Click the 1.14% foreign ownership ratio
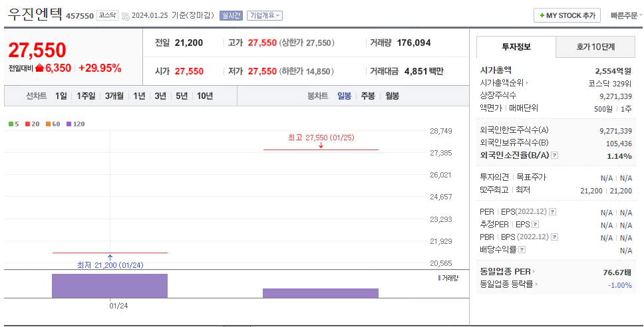 [x=619, y=156]
